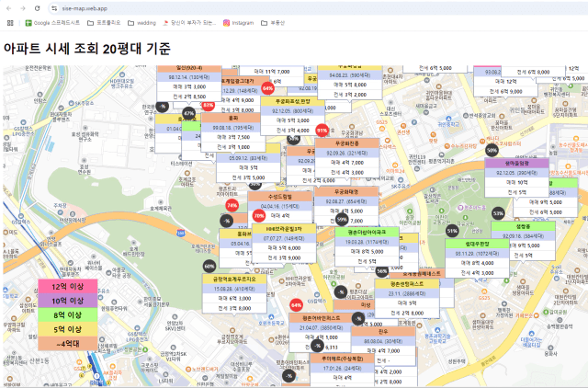Open the wedding bookmark folder

click(141, 23)
